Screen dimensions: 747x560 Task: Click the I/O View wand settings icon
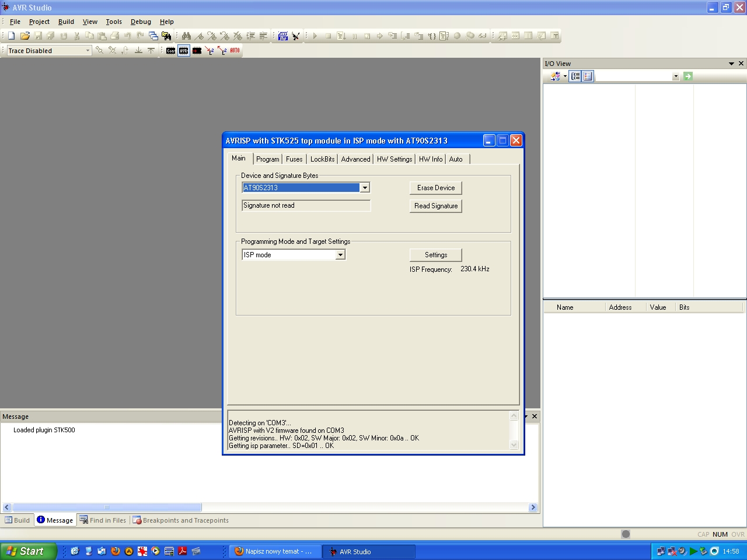[x=555, y=76]
